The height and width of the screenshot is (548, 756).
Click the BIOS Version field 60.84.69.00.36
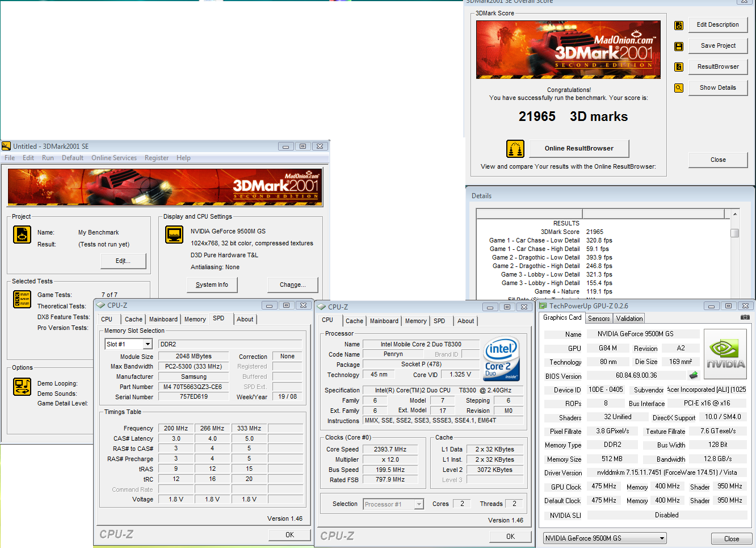(636, 375)
